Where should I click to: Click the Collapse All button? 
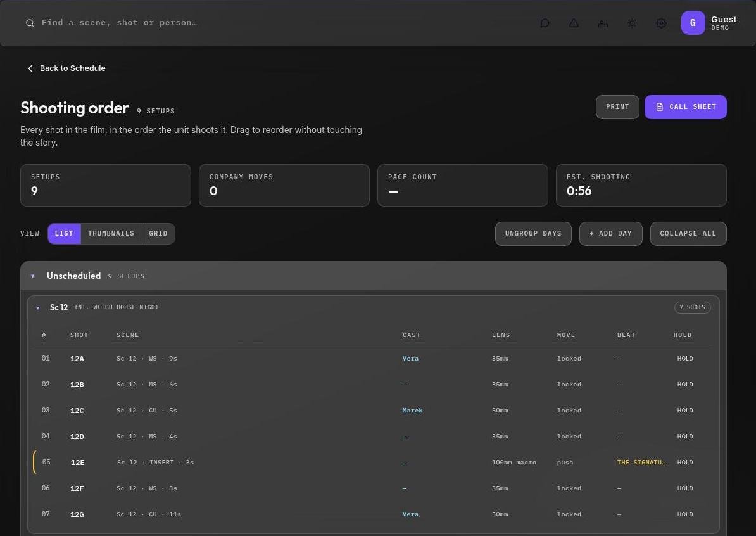(688, 234)
